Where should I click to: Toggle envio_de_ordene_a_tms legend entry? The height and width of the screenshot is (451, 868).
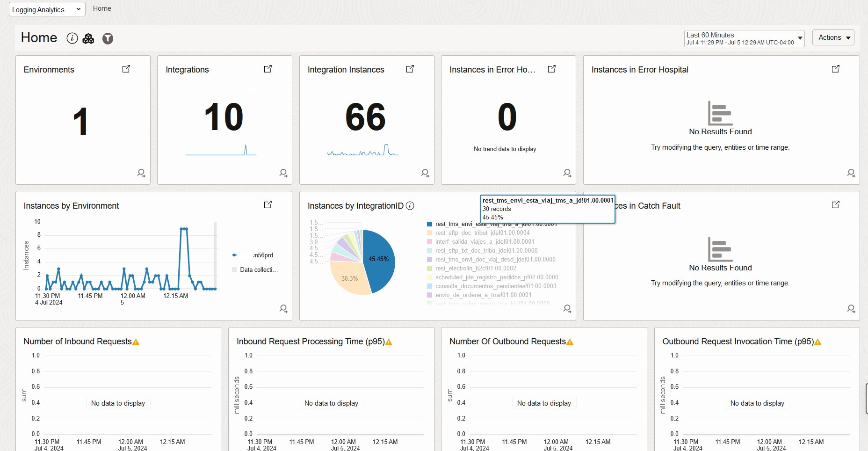coord(479,295)
